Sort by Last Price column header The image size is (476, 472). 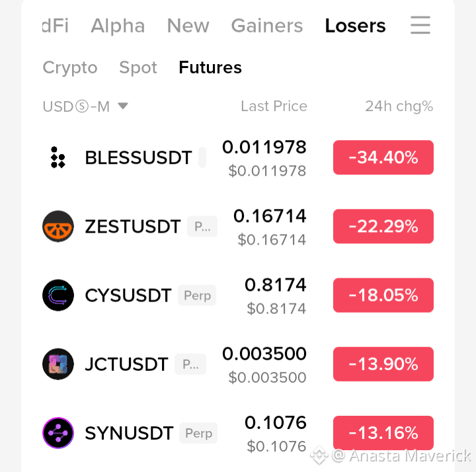274,106
